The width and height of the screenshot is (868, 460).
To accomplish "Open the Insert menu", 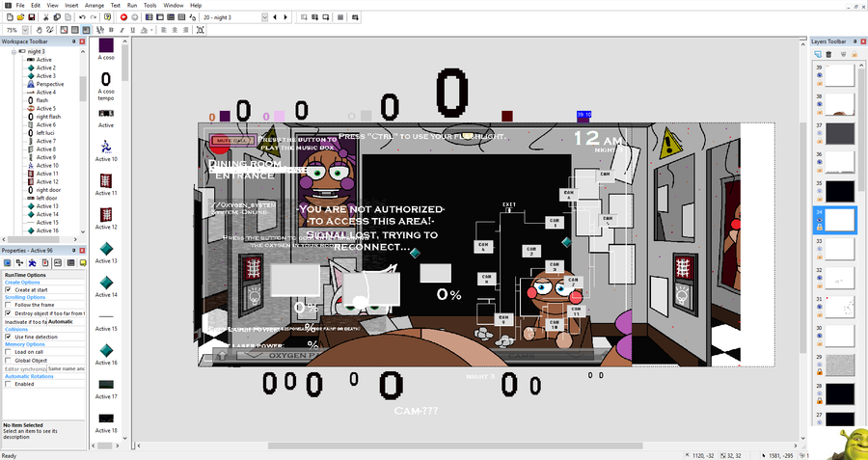I will click(x=71, y=5).
